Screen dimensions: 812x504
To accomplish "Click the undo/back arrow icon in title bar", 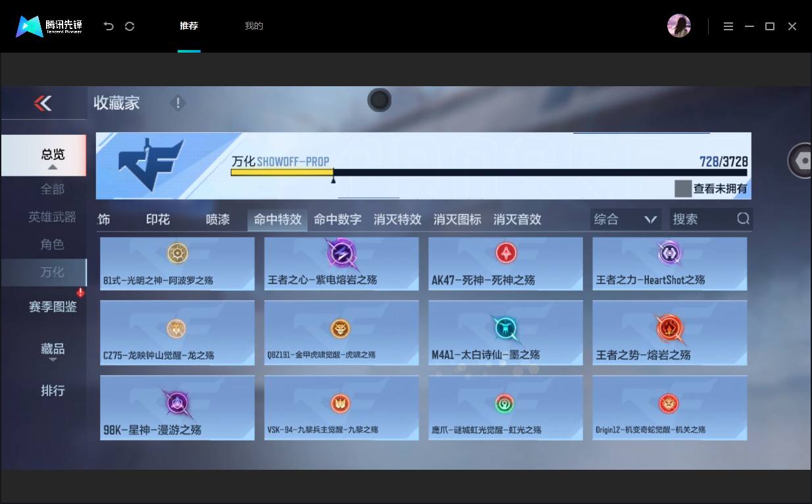I will point(109,26).
